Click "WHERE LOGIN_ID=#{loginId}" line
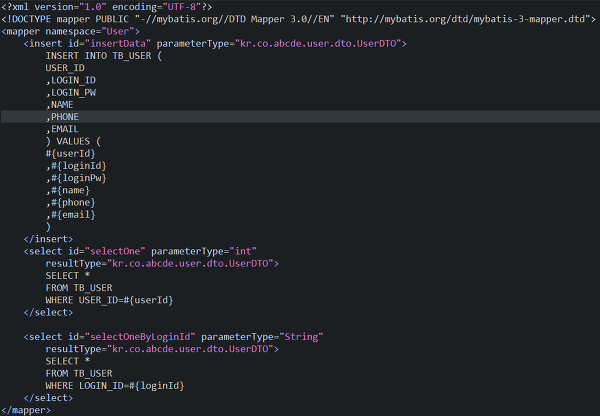This screenshot has width=600, height=416. [115, 386]
